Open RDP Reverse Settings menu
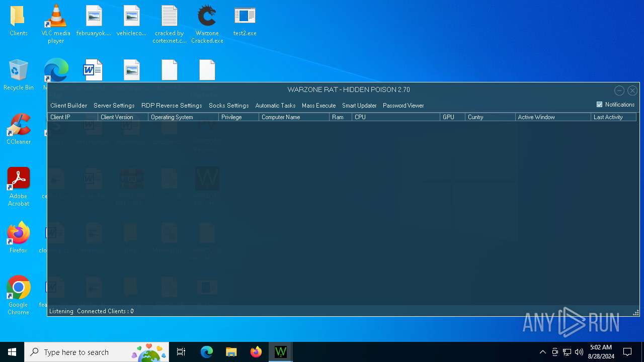Viewport: 644px width, 362px height. click(172, 106)
